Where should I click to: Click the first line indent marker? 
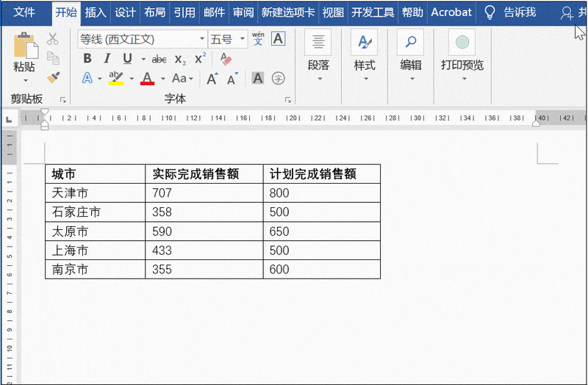point(45,112)
